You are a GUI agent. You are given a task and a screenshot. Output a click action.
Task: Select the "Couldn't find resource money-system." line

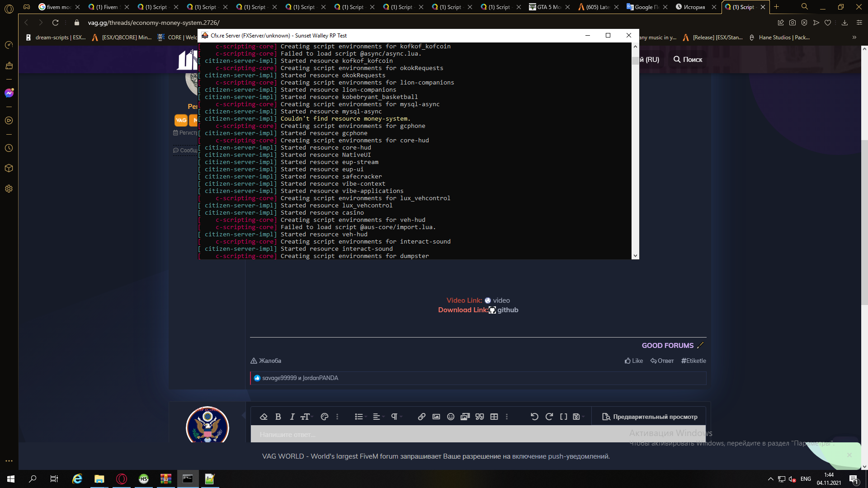coord(345,119)
